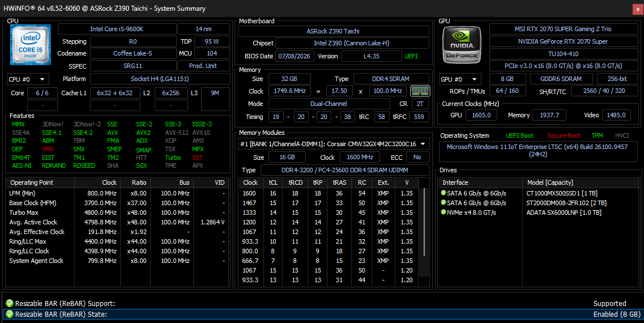Click status icon of ST2000DM008 SATA drive
The height and width of the screenshot is (323, 644).
point(443,203)
